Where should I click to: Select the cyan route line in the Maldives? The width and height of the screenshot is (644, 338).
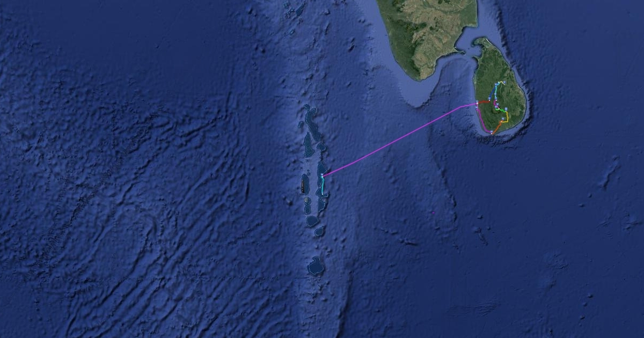coord(323,185)
